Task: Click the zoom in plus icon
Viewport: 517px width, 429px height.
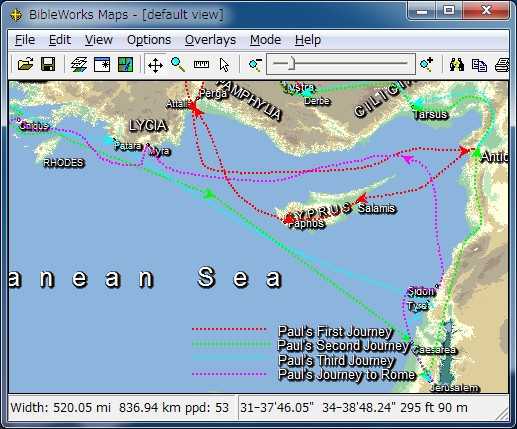Action: [426, 64]
